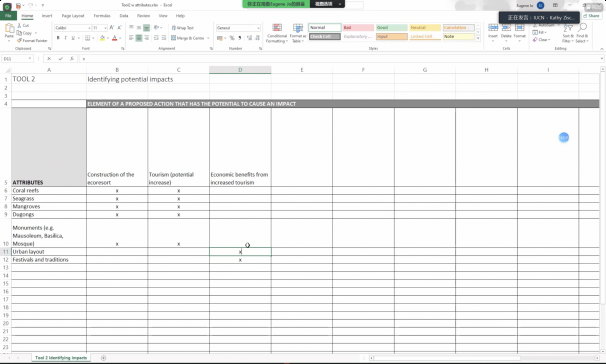
Task: Expand the font name dropdown
Action: [89, 28]
